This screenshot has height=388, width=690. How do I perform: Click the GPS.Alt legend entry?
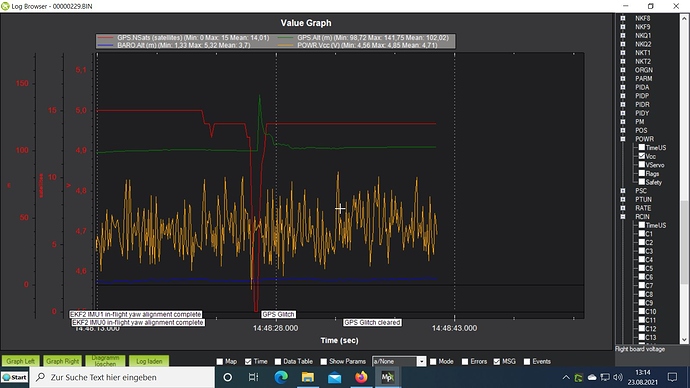363,38
